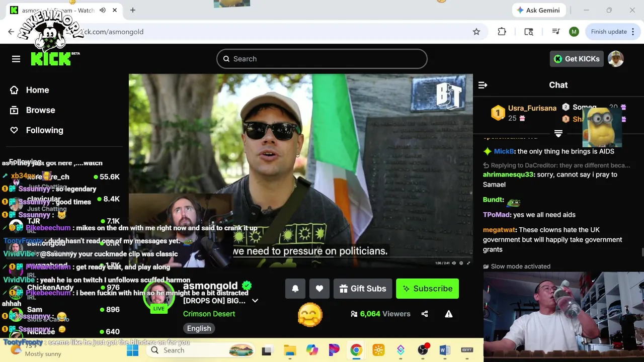Screen dimensions: 644x362
Task: Open the user profile avatar menu
Action: pos(616,59)
